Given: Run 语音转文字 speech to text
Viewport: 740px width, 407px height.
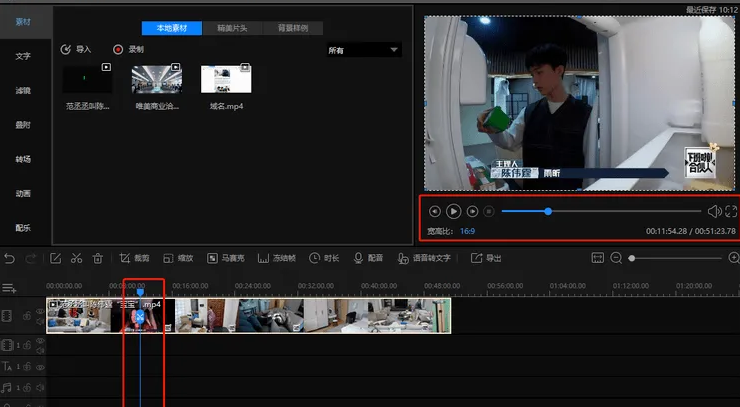Looking at the screenshot, I should [424, 258].
